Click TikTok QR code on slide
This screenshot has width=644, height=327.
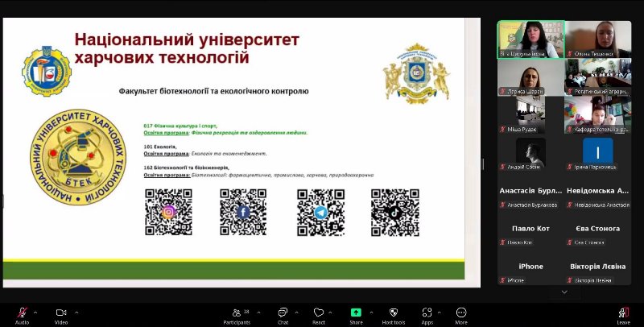pyautogui.click(x=395, y=213)
